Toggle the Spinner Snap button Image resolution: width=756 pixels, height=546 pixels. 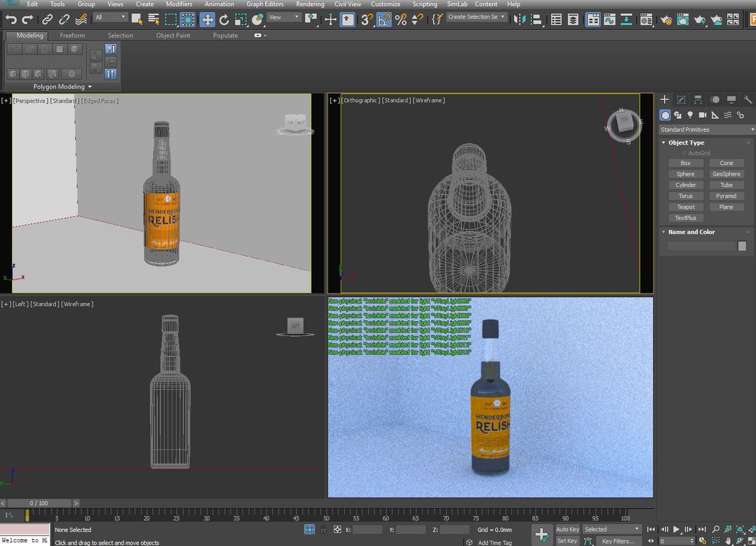pos(417,20)
